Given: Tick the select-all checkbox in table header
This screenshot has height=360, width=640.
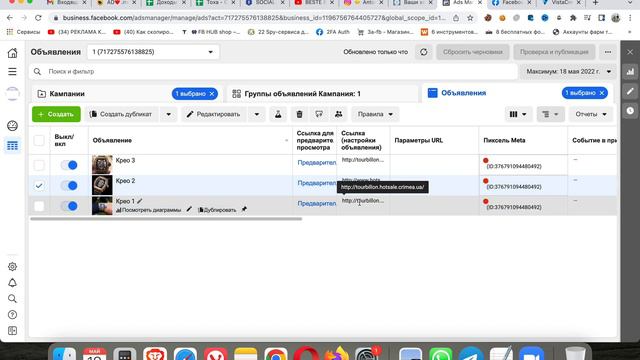Looking at the screenshot, I should tap(39, 140).
